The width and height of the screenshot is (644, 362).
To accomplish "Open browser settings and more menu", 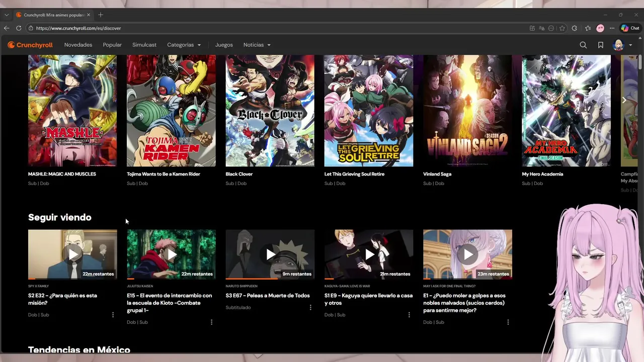I will tap(612, 28).
